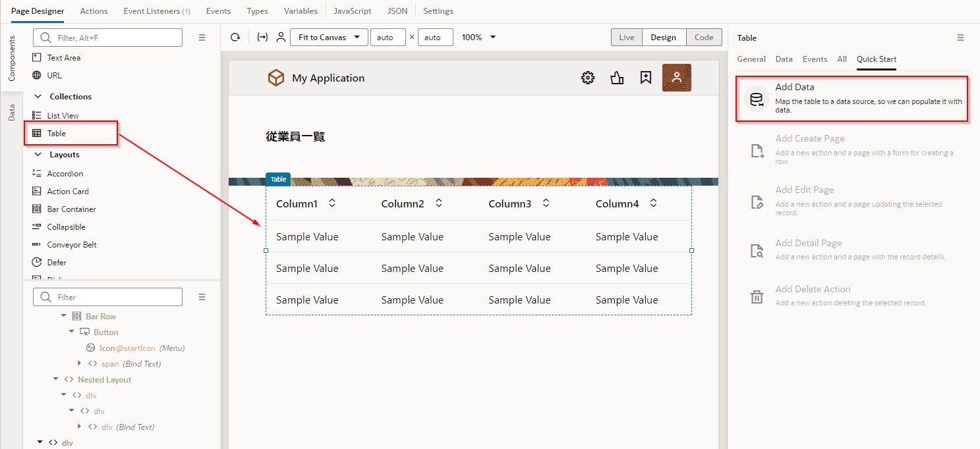Click the user role preview icon
Screen dimensions: 980x449
281,38
